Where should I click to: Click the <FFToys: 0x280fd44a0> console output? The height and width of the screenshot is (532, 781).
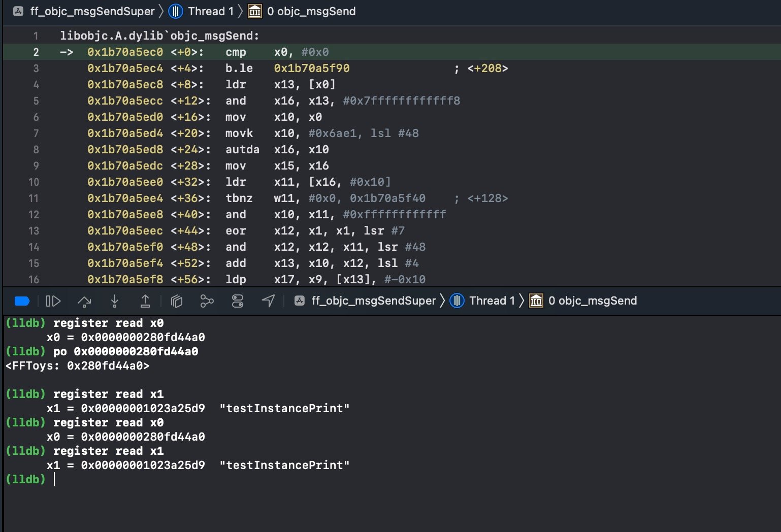tap(77, 365)
